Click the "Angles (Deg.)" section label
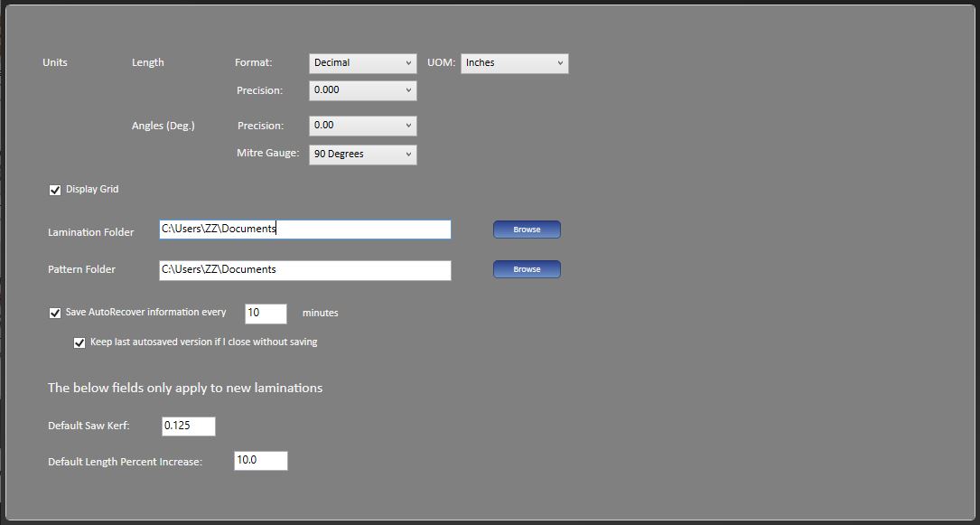The image size is (980, 525). click(163, 126)
